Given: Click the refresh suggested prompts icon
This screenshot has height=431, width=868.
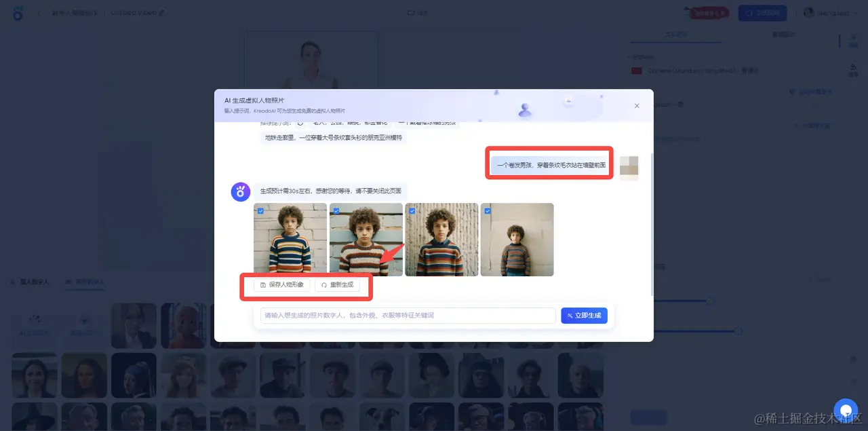Looking at the screenshot, I should [x=300, y=124].
